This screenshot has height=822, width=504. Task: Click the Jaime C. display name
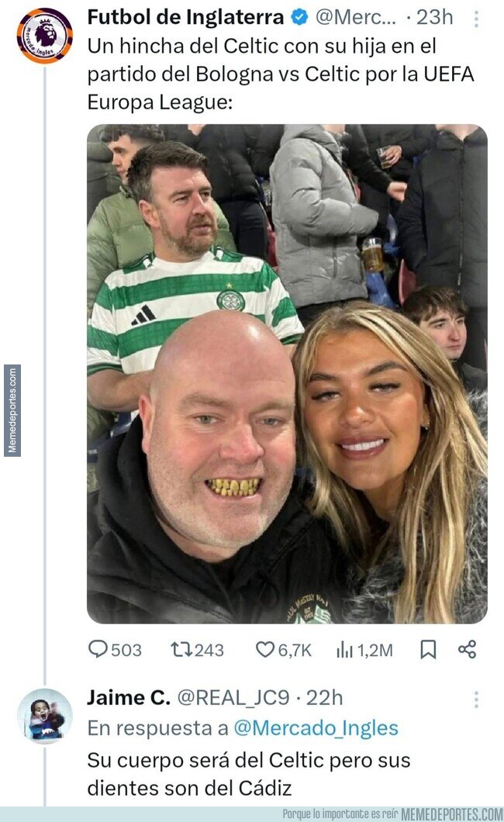tap(128, 697)
